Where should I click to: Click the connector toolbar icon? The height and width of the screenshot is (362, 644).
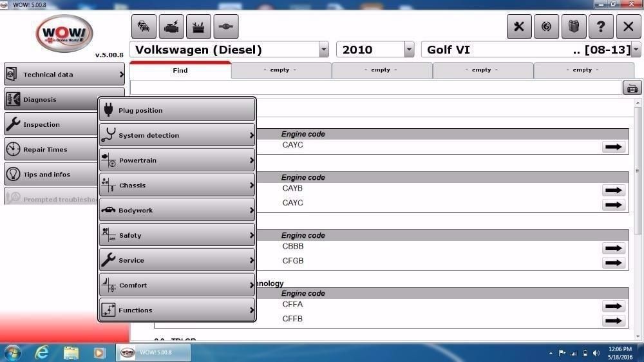pyautogui.click(x=226, y=26)
